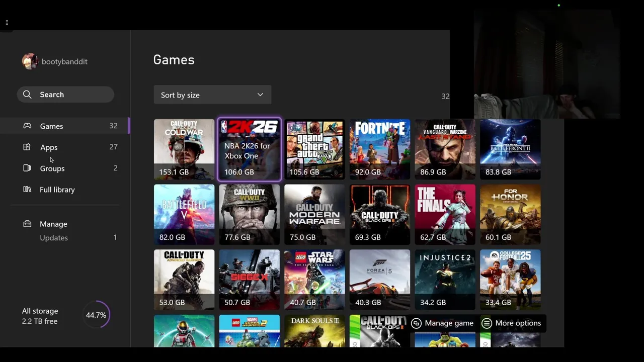
Task: Click the dots icon at top-left corner
Action: point(7,23)
